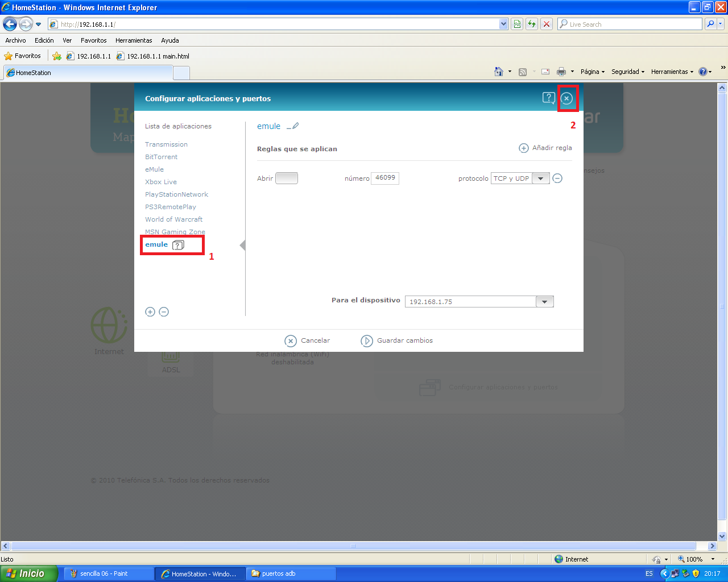Click the Inicio start button
The image size is (728, 582).
coord(28,573)
